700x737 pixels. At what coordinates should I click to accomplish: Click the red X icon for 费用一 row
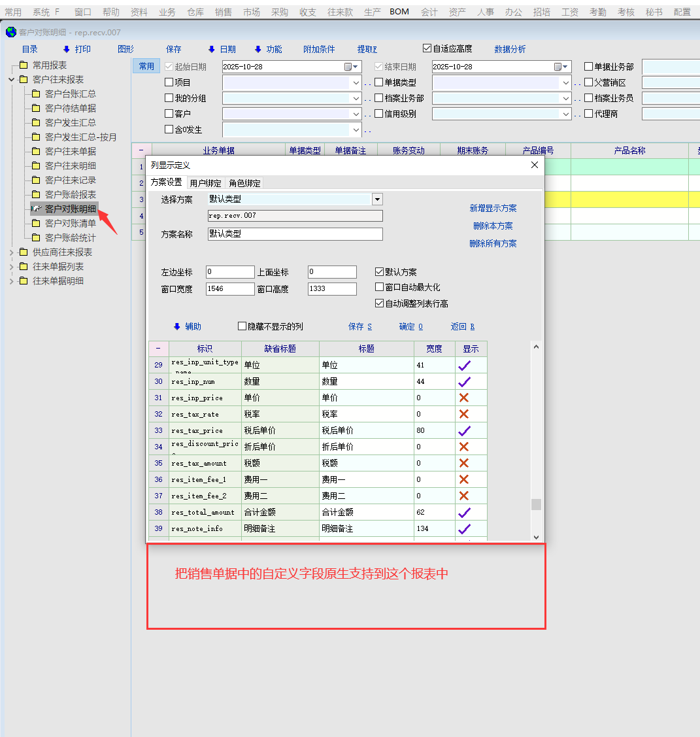click(464, 479)
